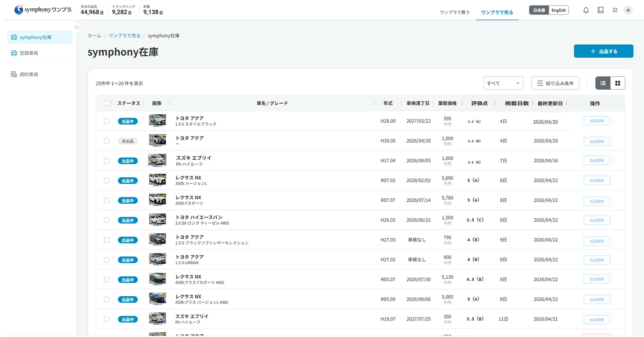This screenshot has height=337, width=644.
Task: Open the user avatar menu
Action: (629, 10)
